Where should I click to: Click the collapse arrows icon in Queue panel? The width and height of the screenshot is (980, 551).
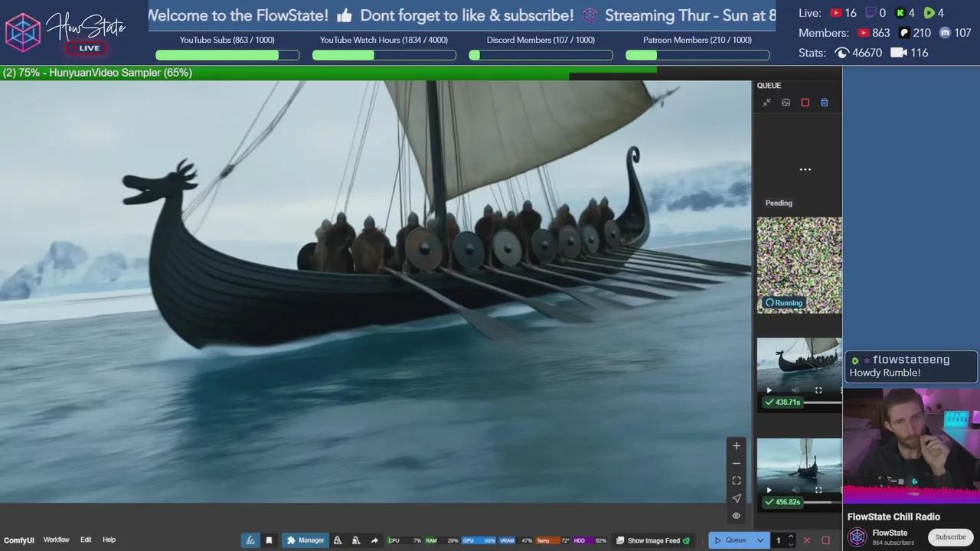[766, 102]
